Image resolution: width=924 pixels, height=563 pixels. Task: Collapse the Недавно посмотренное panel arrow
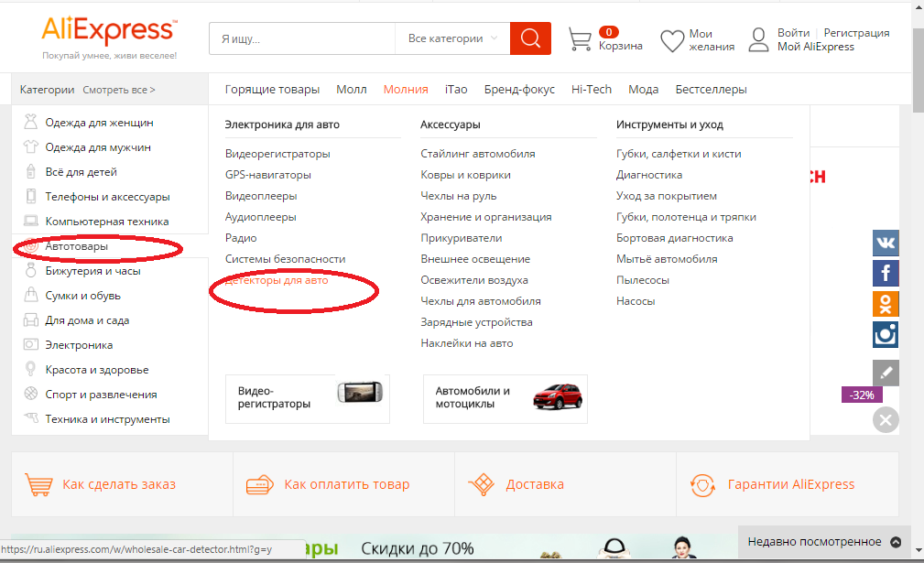(896, 542)
